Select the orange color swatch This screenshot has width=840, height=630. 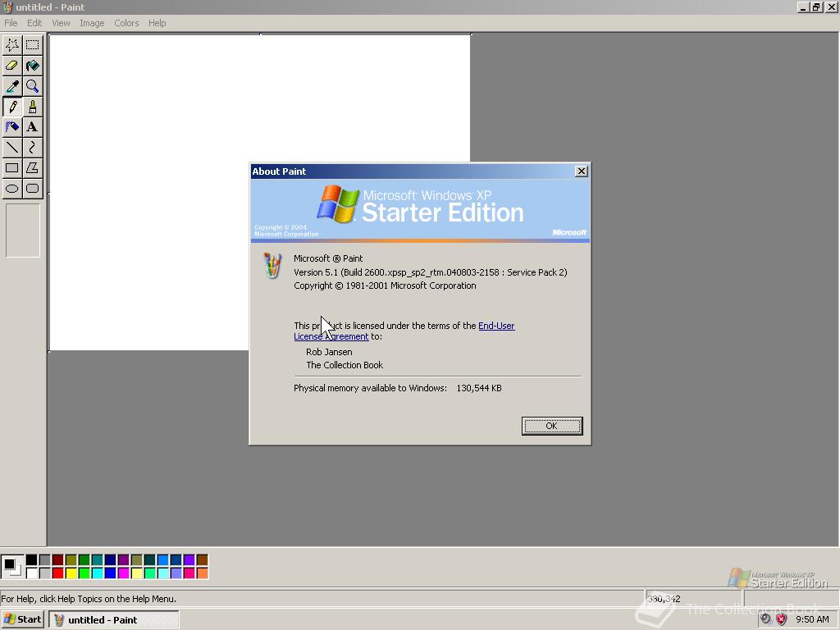(202, 573)
